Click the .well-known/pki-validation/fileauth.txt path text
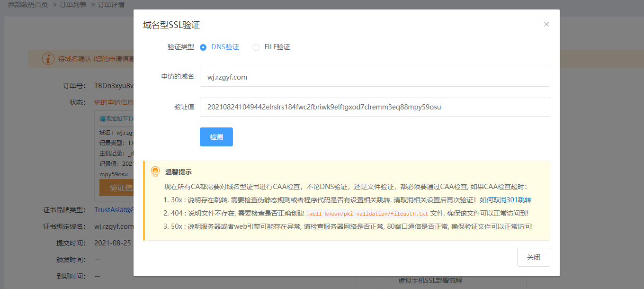644x289 pixels. (x=367, y=214)
